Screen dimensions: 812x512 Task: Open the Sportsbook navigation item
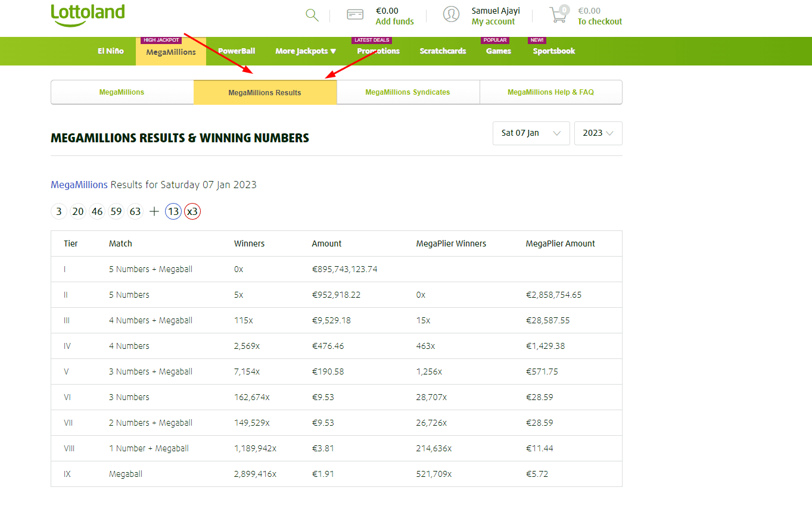(x=554, y=51)
